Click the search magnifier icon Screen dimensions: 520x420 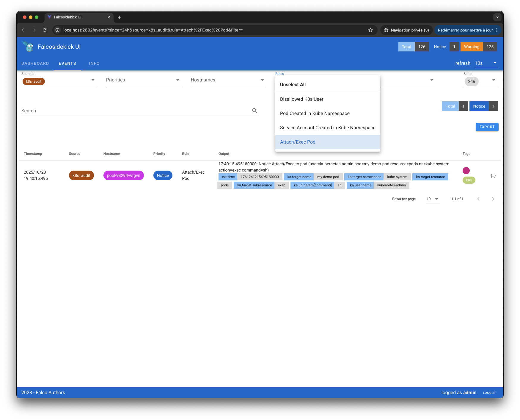coord(254,111)
